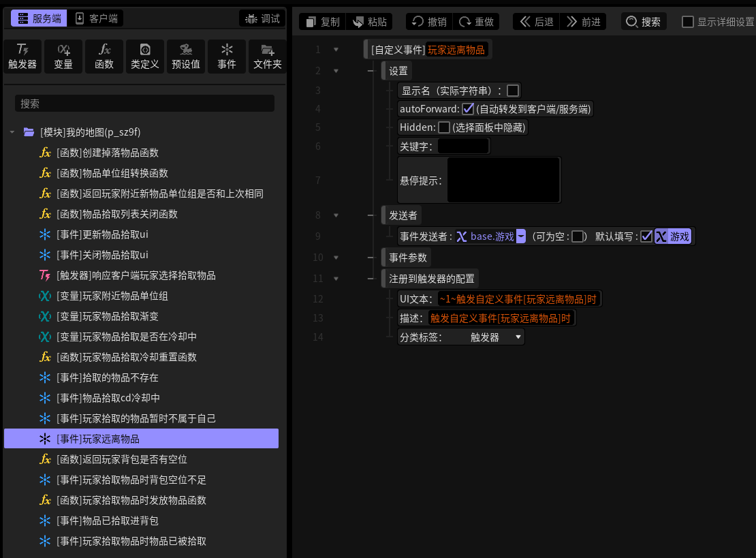This screenshot has height=558, width=756.
Task: Check the Hidden checkbox
Action: 444,127
